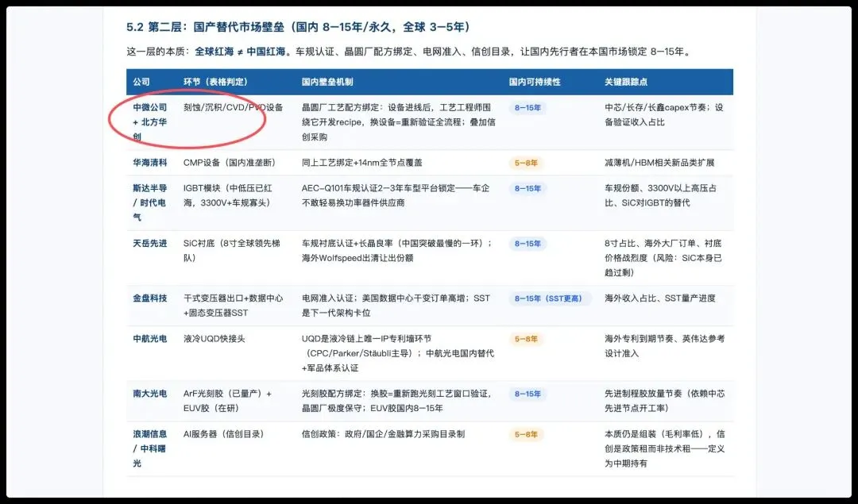The height and width of the screenshot is (504, 858).
Task: Click the cell '海外收入占比、SST量产进度'
Action: (x=660, y=298)
